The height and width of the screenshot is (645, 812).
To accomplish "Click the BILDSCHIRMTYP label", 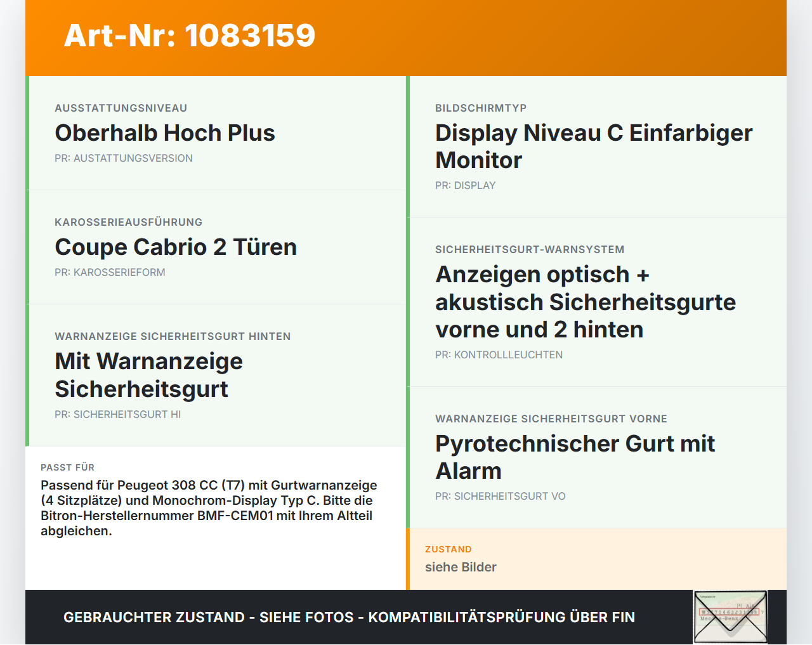I will click(x=481, y=108).
